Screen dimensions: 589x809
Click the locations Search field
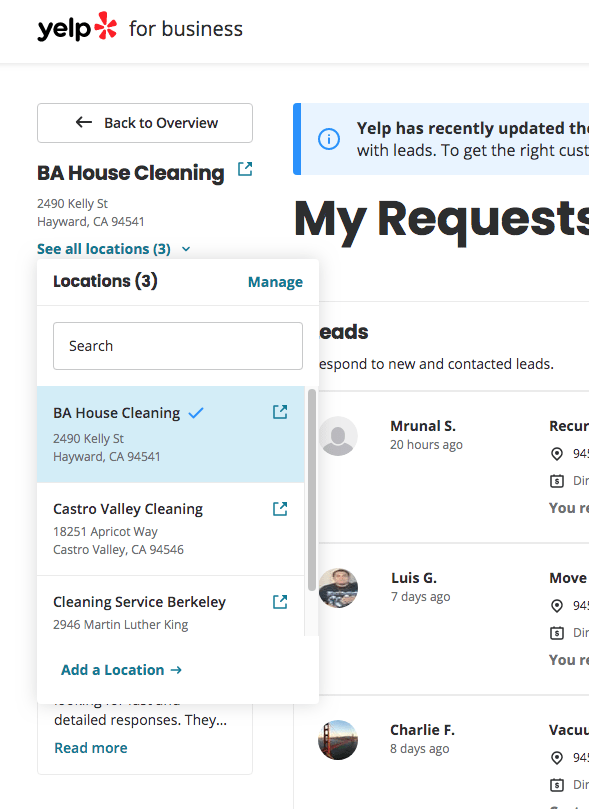point(178,346)
